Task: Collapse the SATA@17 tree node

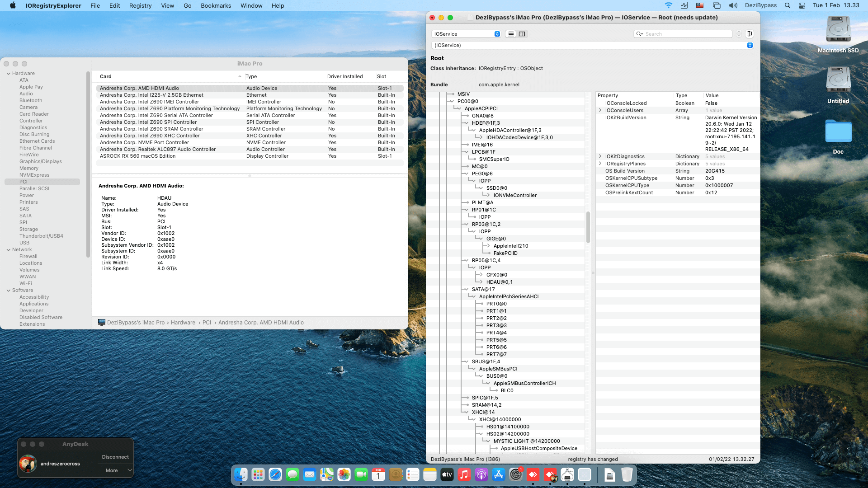Action: click(465, 289)
